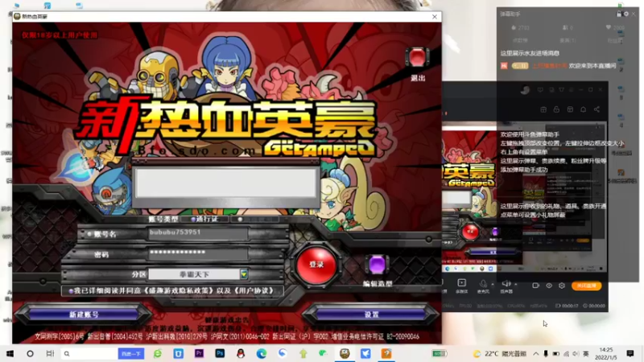Click the game launcher icon on taskbar
This screenshot has width=644, height=362.
click(345, 353)
